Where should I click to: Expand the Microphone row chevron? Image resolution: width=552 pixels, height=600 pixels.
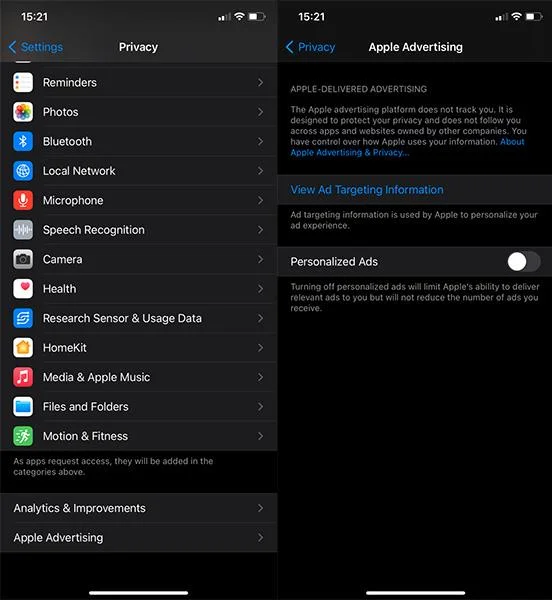tap(261, 200)
